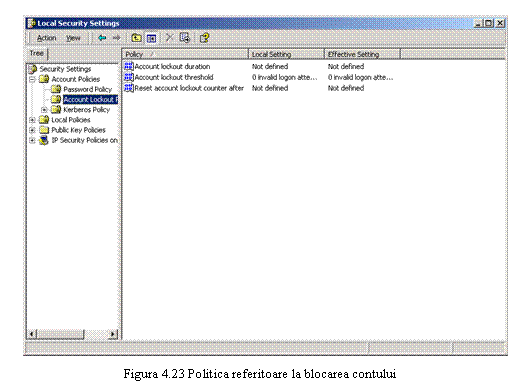Expand the Kerberos Policy node
Viewport: 508px width, 389px height.
[x=44, y=110]
